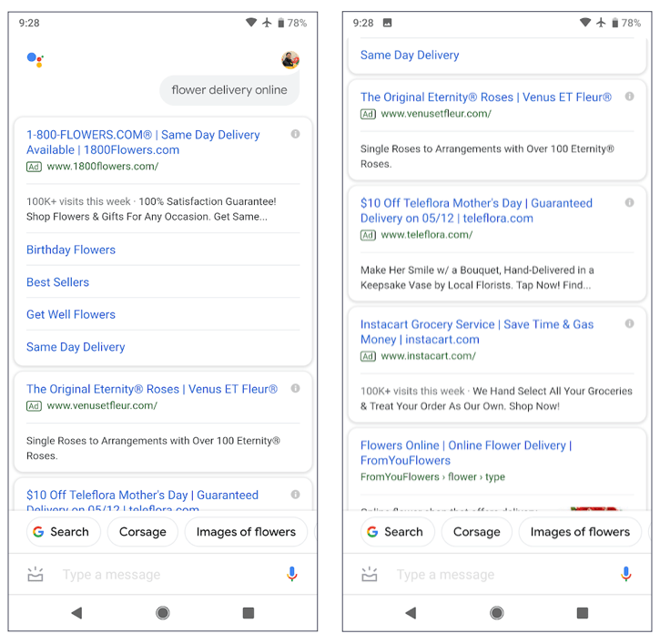Viewport: 660px width, 644px height.
Task: Tap 'FromYouFlowers › flower › type' breadcrumb
Action: point(432,476)
